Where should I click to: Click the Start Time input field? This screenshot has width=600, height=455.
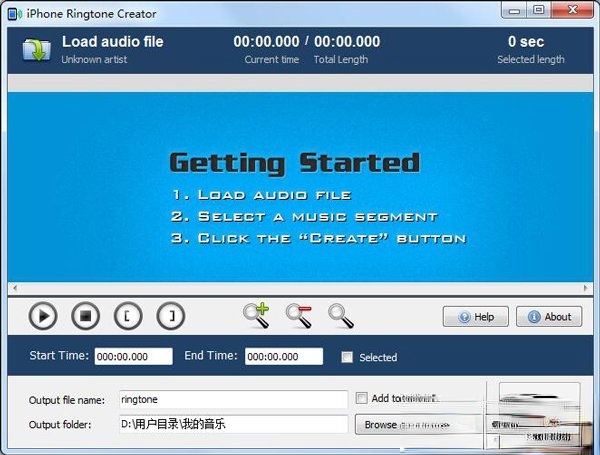coord(134,356)
